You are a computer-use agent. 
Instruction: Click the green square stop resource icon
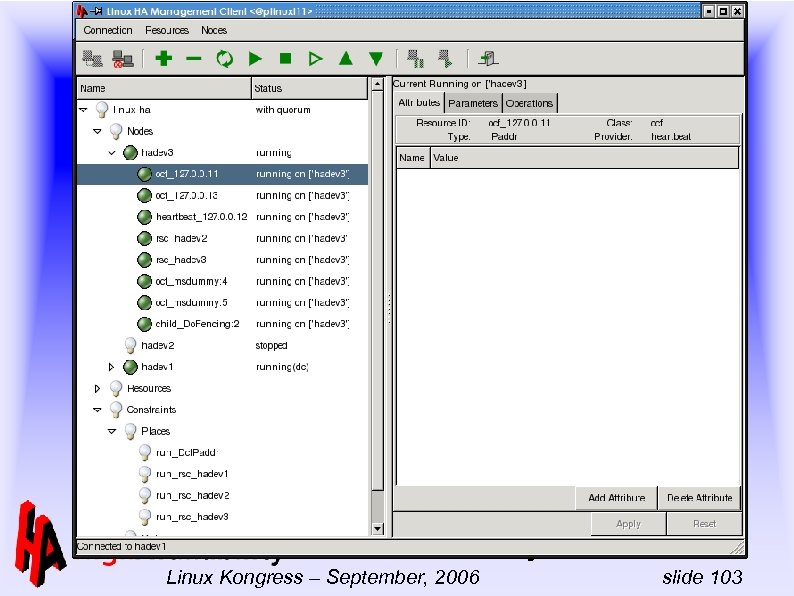point(286,59)
